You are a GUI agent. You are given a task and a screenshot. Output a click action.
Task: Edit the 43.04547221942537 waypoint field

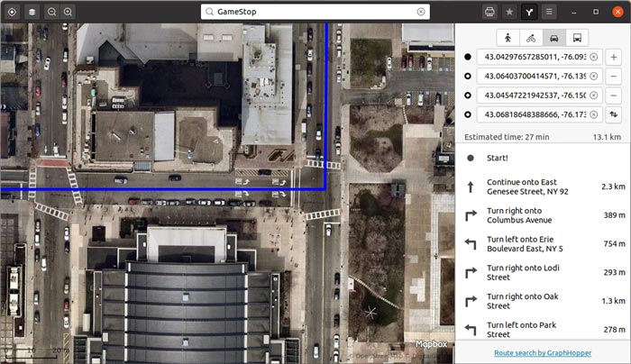(540, 96)
